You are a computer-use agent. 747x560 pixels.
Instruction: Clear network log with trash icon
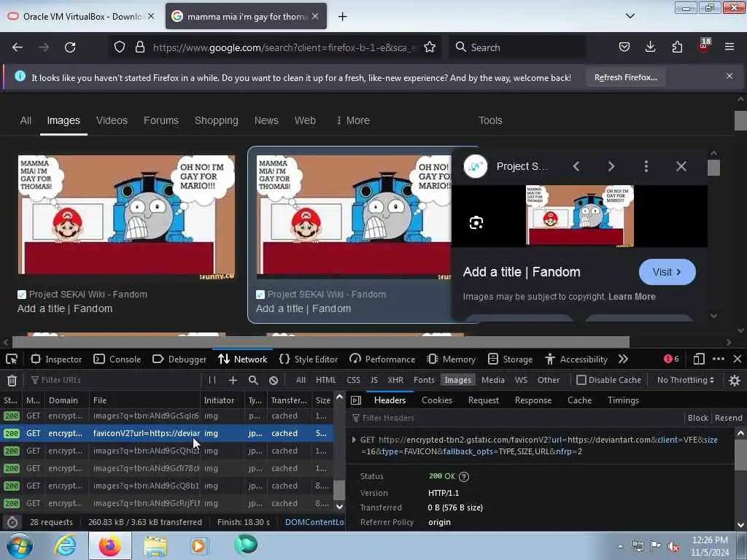coord(12,380)
